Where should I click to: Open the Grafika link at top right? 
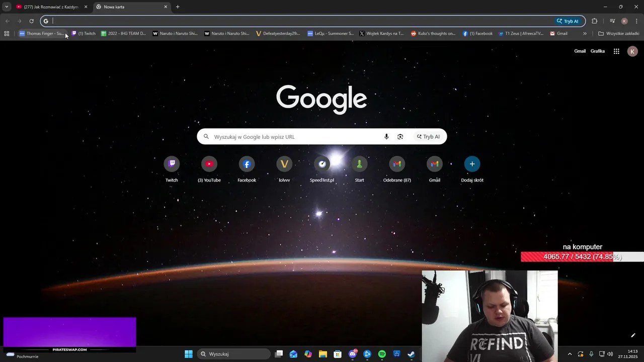pos(598,51)
